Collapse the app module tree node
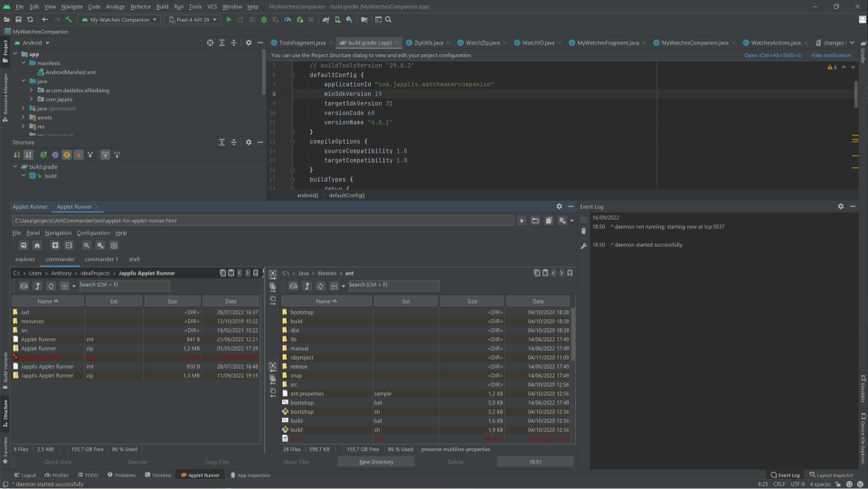The width and height of the screenshot is (868, 489). point(15,54)
